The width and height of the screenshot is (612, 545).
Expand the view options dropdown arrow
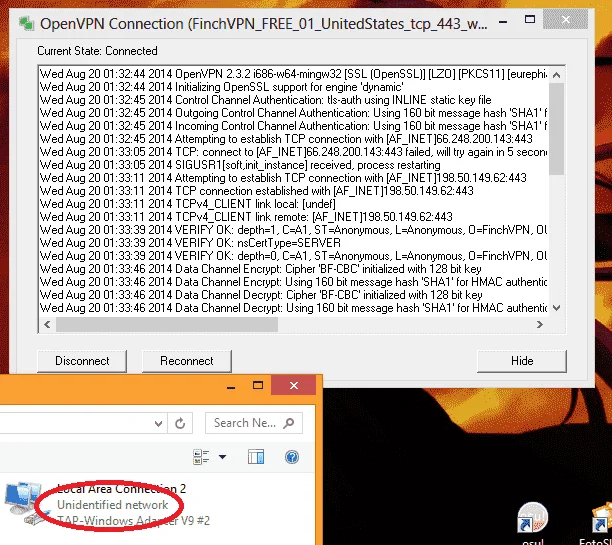pyautogui.click(x=222, y=457)
